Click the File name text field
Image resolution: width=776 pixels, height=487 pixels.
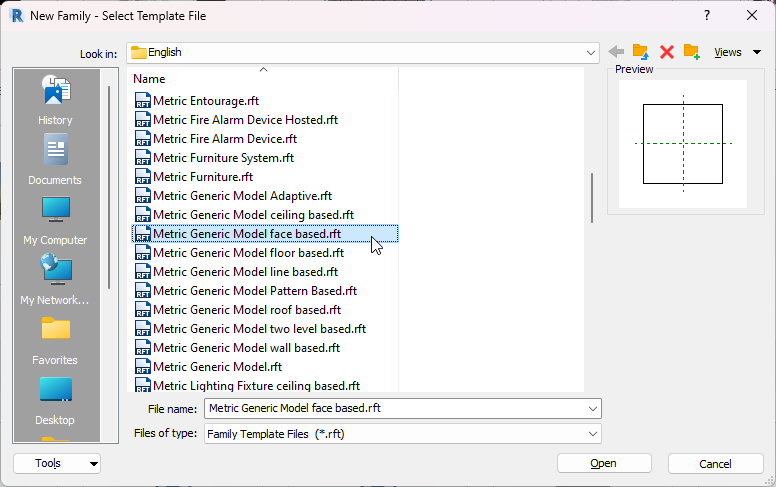[395, 408]
